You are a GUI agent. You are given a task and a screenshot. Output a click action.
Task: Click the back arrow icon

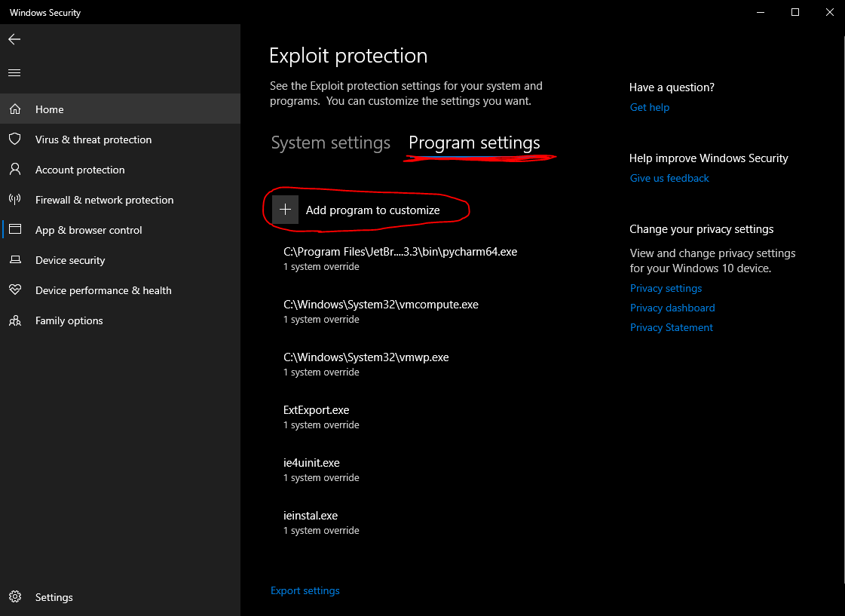(x=14, y=39)
